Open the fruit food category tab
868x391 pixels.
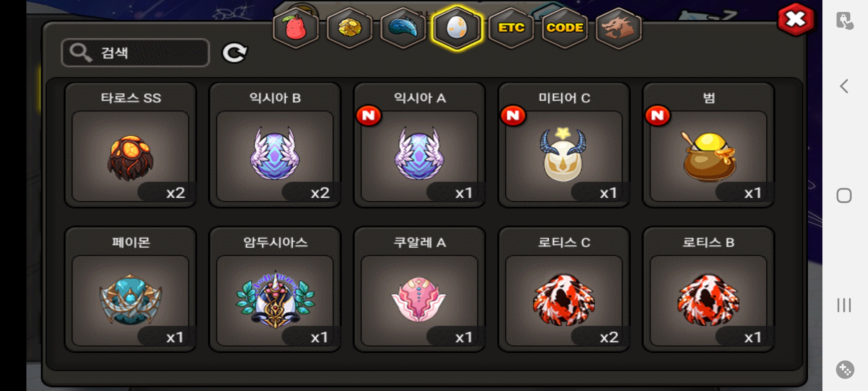click(296, 28)
